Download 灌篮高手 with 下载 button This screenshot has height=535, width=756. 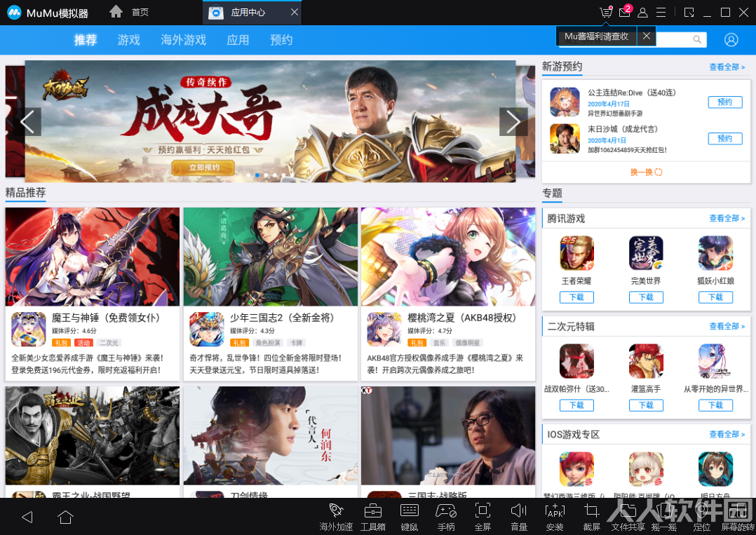(646, 405)
